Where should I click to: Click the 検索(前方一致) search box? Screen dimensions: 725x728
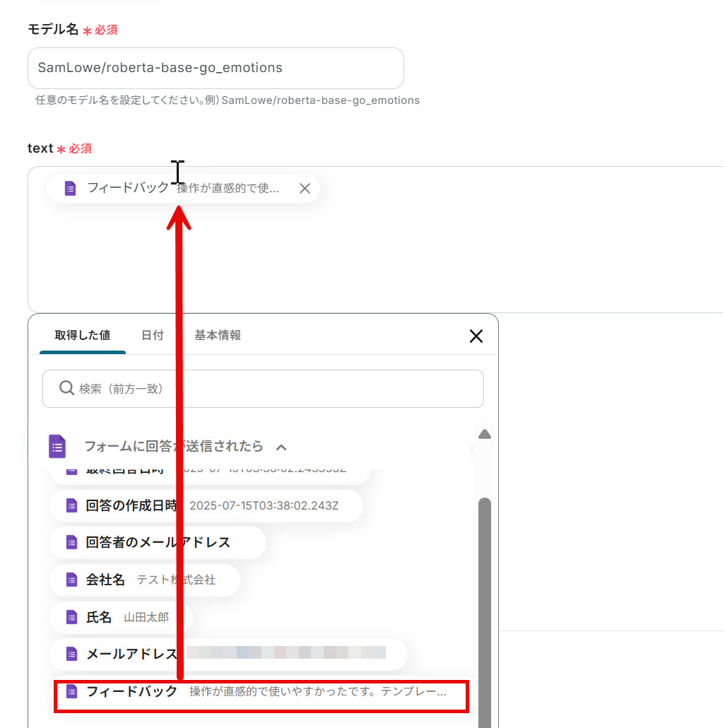tap(263, 389)
